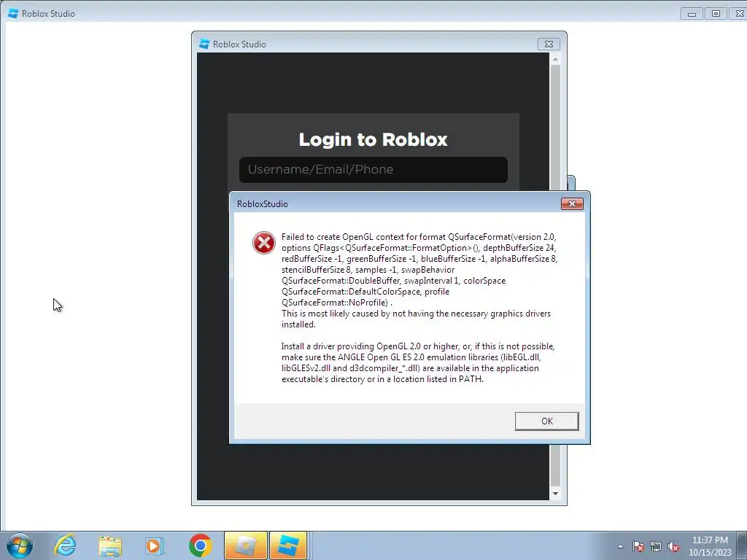Click the login window scrollbar down arrow
Screen dimensions: 747x560
tap(555, 494)
